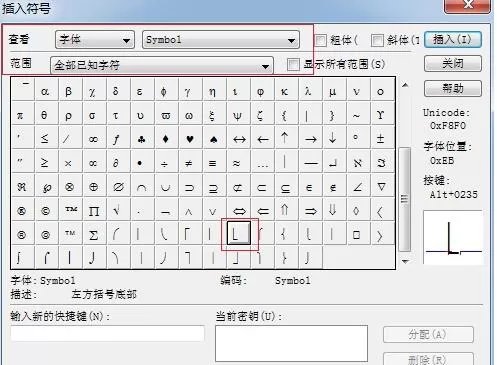Select the approximately-equal symbol
Viewport: 497px width, 365px height.
point(238,162)
